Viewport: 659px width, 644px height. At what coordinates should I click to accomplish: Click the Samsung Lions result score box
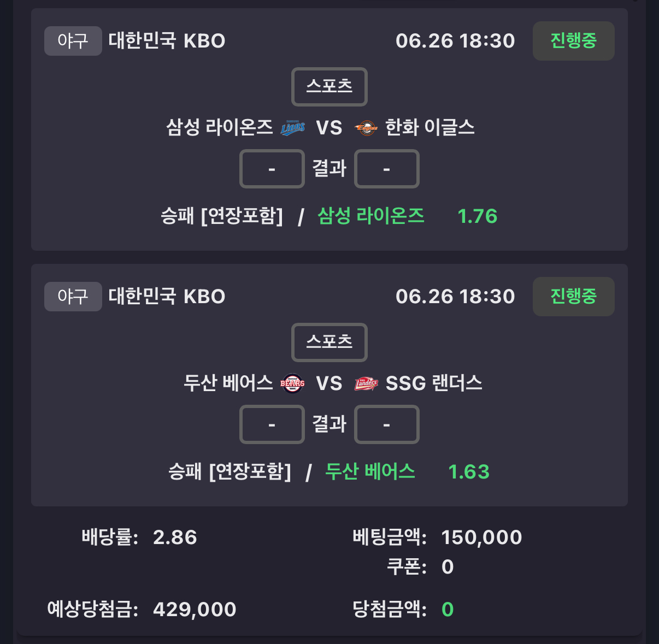pyautogui.click(x=272, y=169)
